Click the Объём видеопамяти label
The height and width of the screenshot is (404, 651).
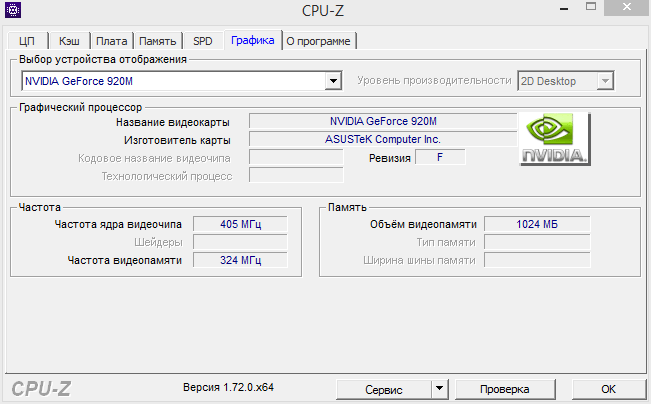pyautogui.click(x=423, y=225)
